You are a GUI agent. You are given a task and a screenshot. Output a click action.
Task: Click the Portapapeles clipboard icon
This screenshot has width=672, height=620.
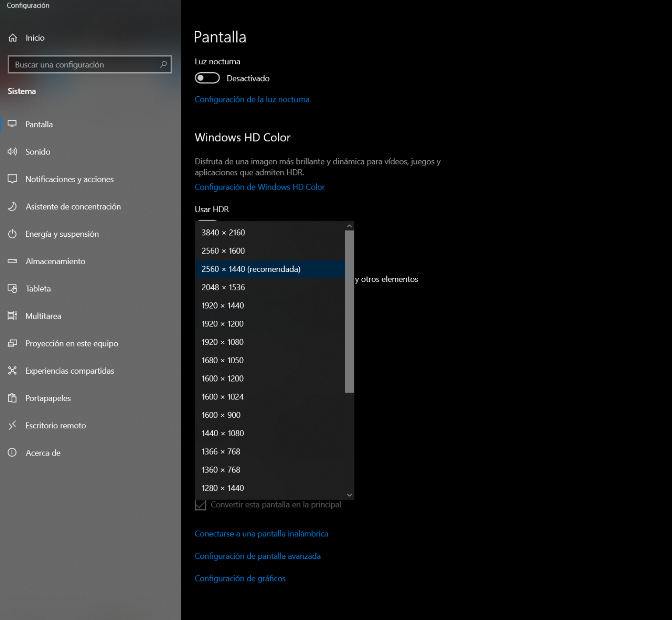tap(12, 398)
